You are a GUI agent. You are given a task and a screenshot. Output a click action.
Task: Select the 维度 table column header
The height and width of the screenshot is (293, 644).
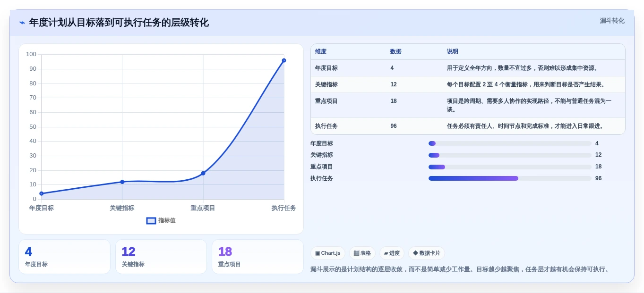coord(321,51)
